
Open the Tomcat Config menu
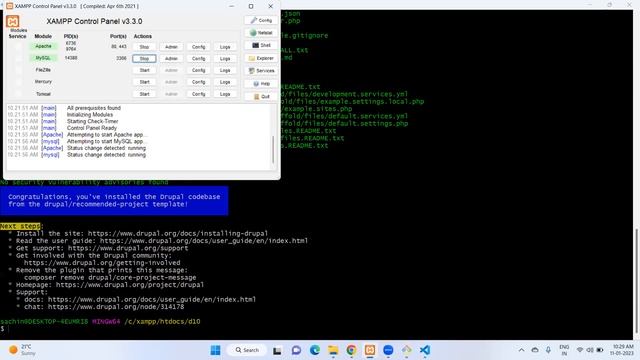(198, 94)
